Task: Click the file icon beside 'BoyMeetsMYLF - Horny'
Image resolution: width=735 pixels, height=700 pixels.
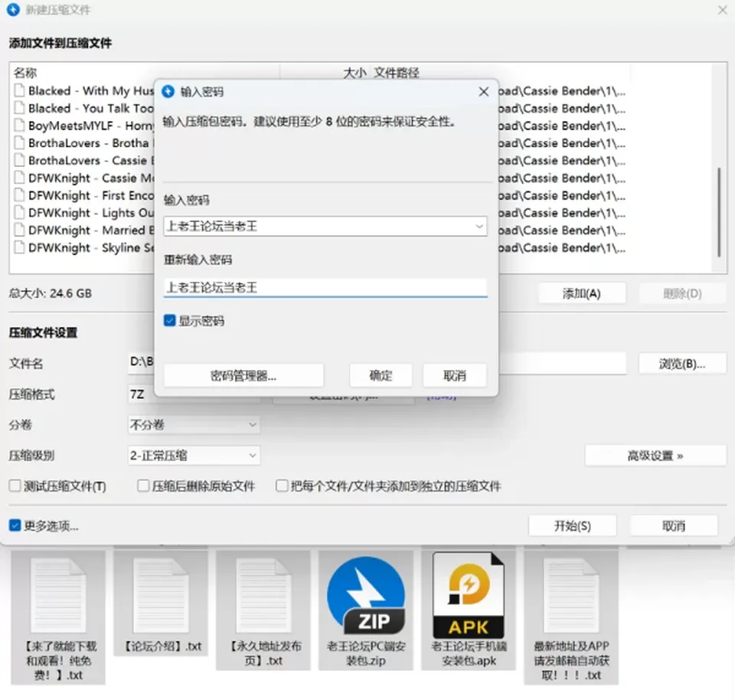Action: (19, 125)
